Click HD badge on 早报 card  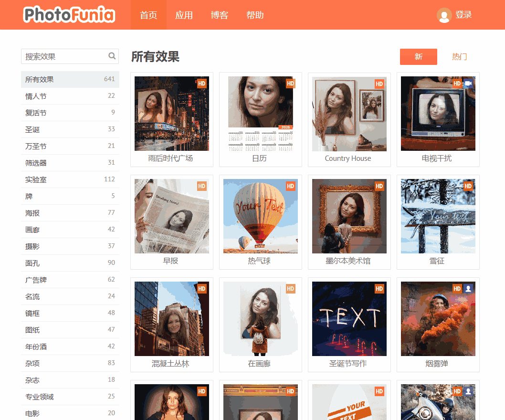coord(201,186)
